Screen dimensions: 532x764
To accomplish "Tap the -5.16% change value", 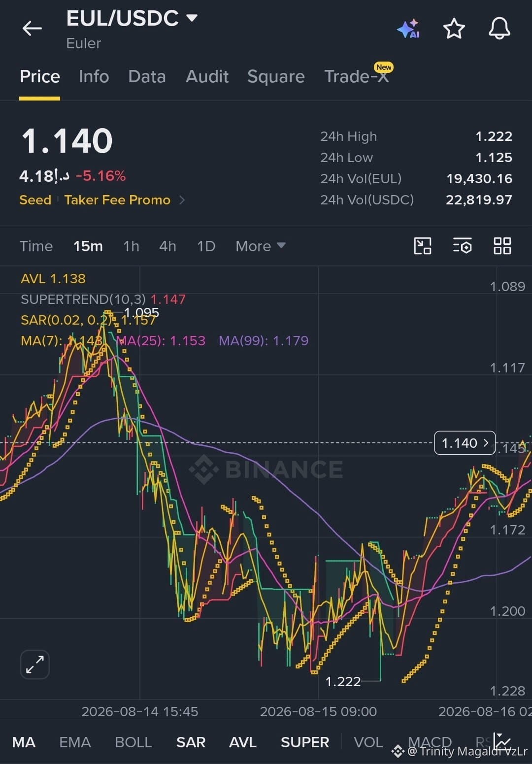I will click(100, 176).
